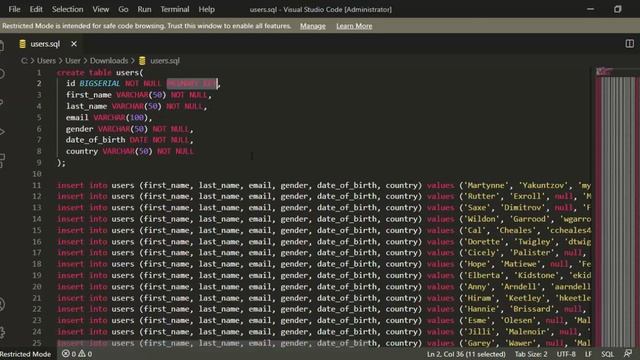Screen dimensions: 640x360
Task: Open the Help menu
Action: (207, 9)
